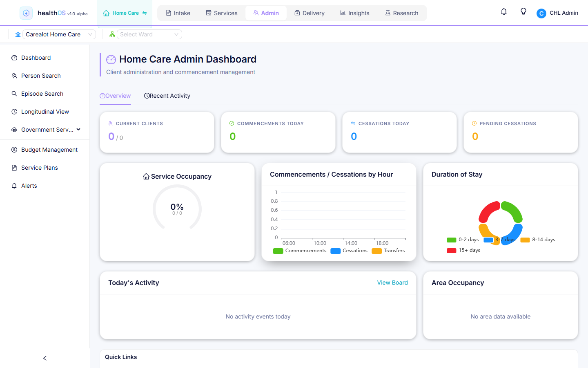
Task: Collapse the sidebar with the chevron
Action: click(45, 358)
